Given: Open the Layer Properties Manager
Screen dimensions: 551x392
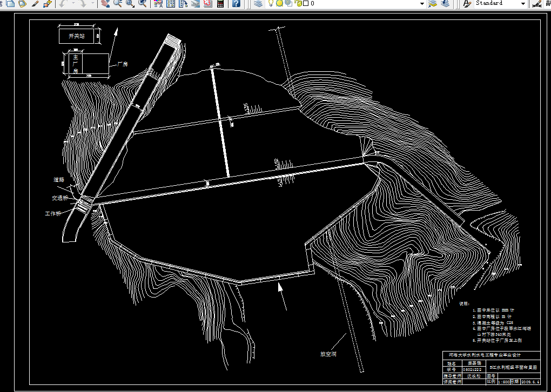Looking at the screenshot, I should pos(259,3).
